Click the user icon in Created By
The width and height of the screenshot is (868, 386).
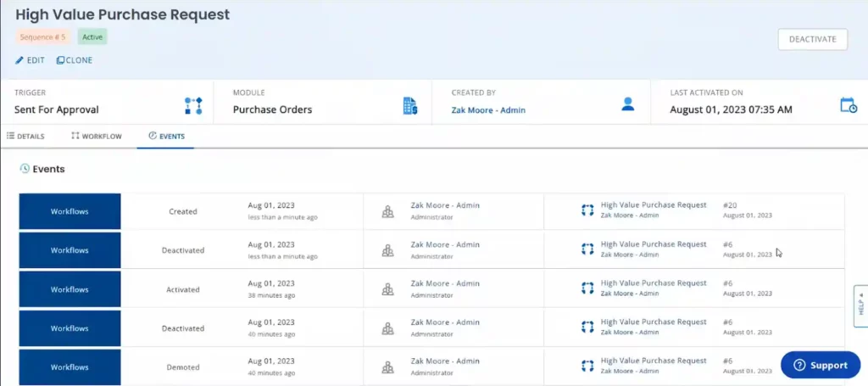tap(628, 104)
